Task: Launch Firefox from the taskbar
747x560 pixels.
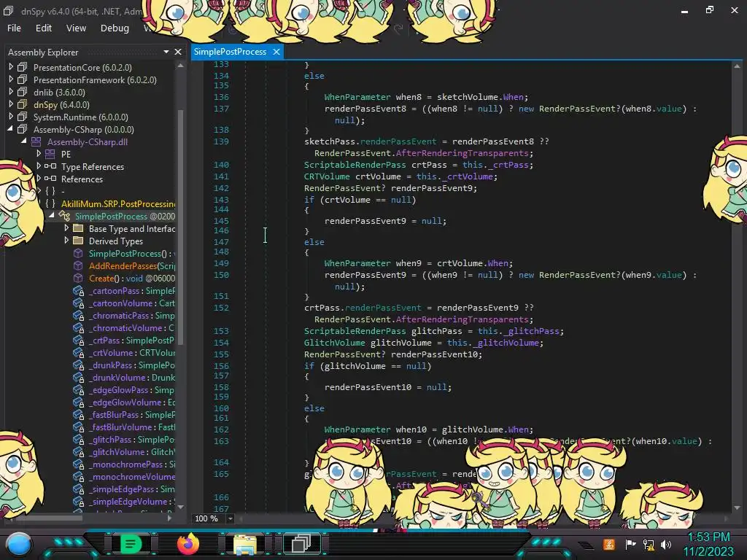Action: (x=187, y=544)
